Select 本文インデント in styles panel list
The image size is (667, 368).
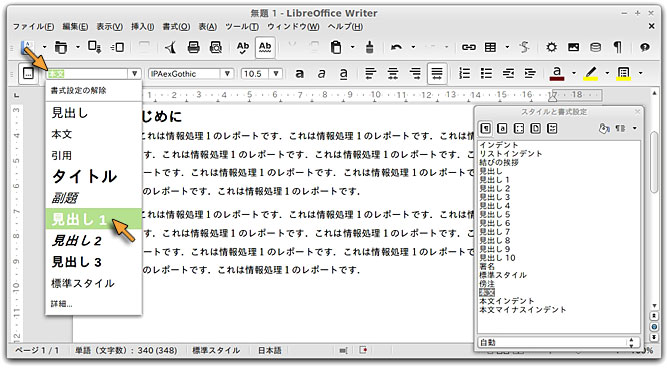pyautogui.click(x=507, y=301)
